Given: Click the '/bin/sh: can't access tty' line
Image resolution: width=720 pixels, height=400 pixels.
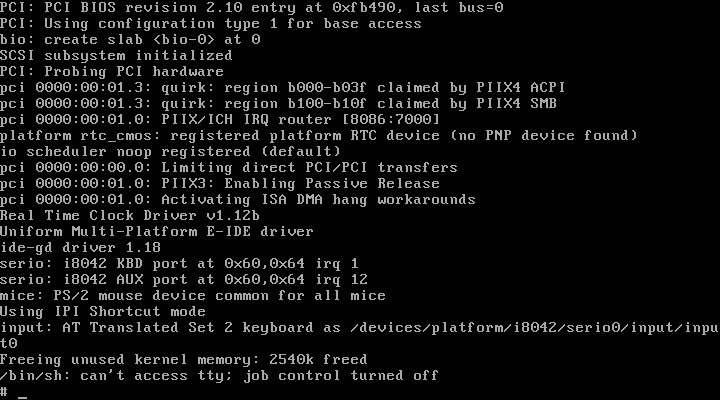Looking at the screenshot, I should tap(219, 375).
